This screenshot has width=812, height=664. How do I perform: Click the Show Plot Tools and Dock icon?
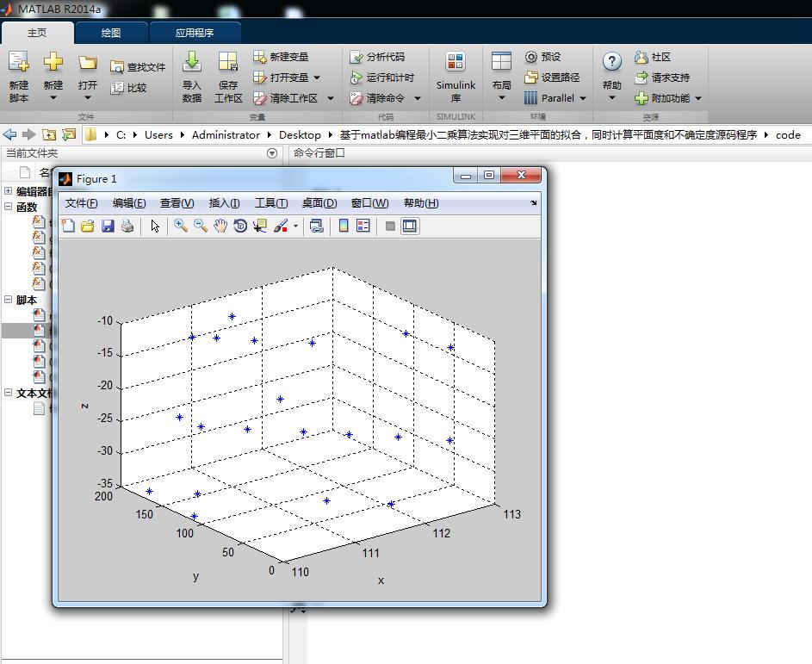(410, 226)
